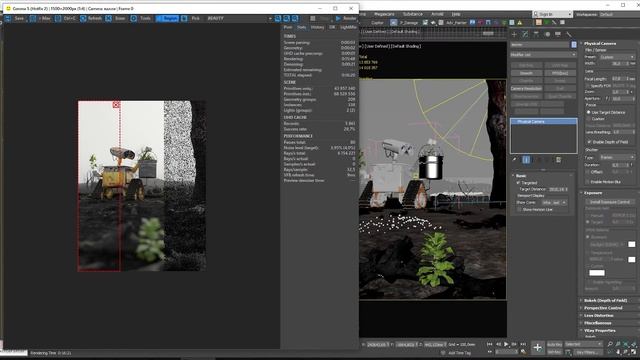Screen dimensions: 640x360
Task: Toggle Show Horizon Line checkbox
Action: [x=520, y=209]
